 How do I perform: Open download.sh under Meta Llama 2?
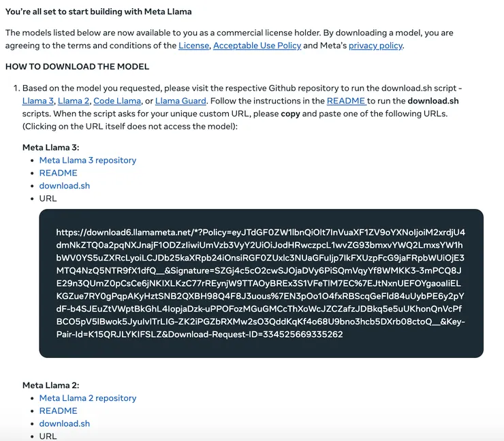(65, 424)
